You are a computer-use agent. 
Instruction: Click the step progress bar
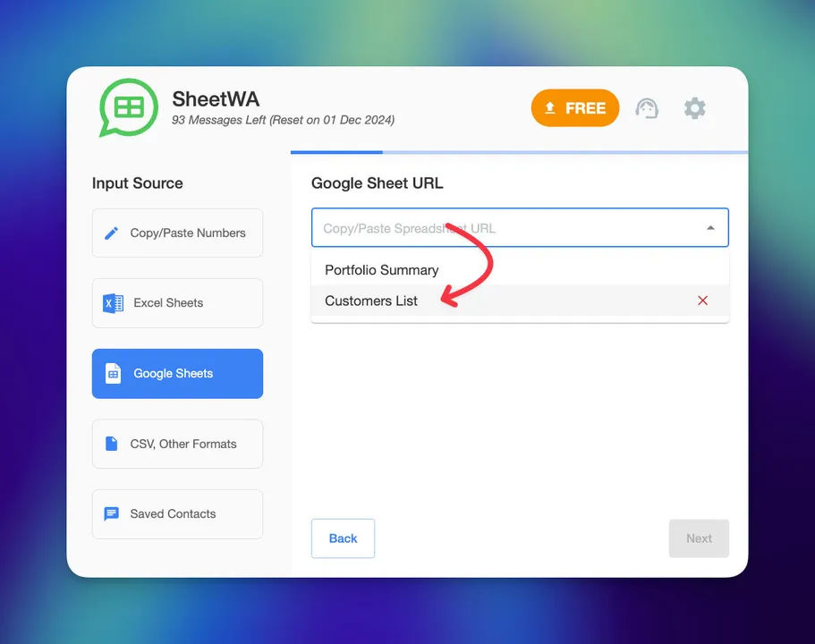(519, 152)
